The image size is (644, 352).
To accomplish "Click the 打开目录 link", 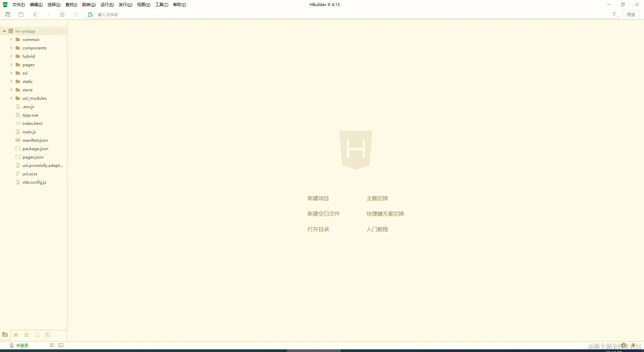I will (x=318, y=229).
